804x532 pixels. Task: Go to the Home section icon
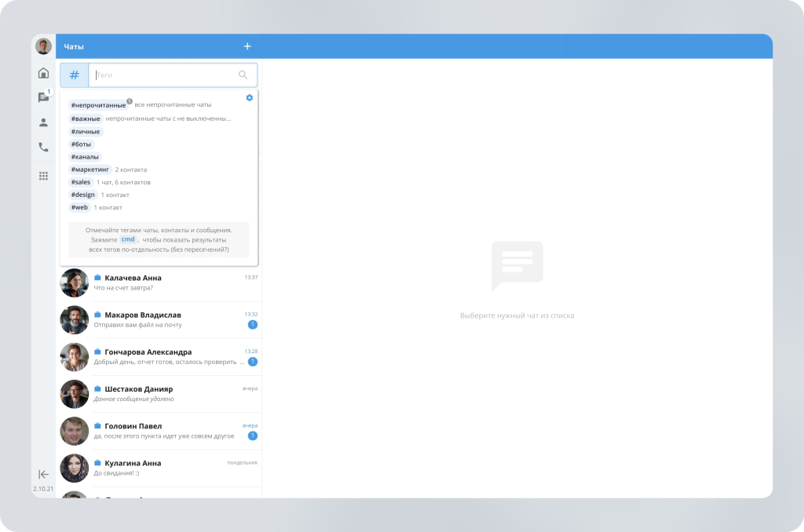[44, 73]
